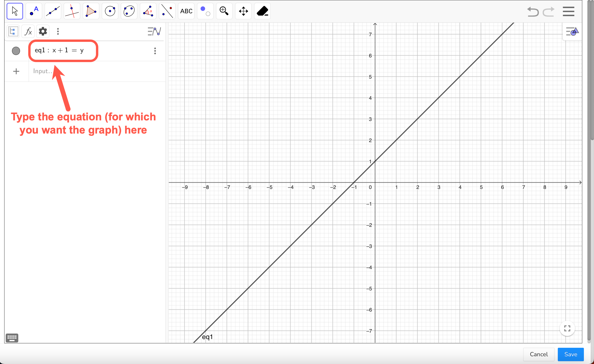594x364 pixels.
Task: Select the Point tool
Action: [34, 11]
